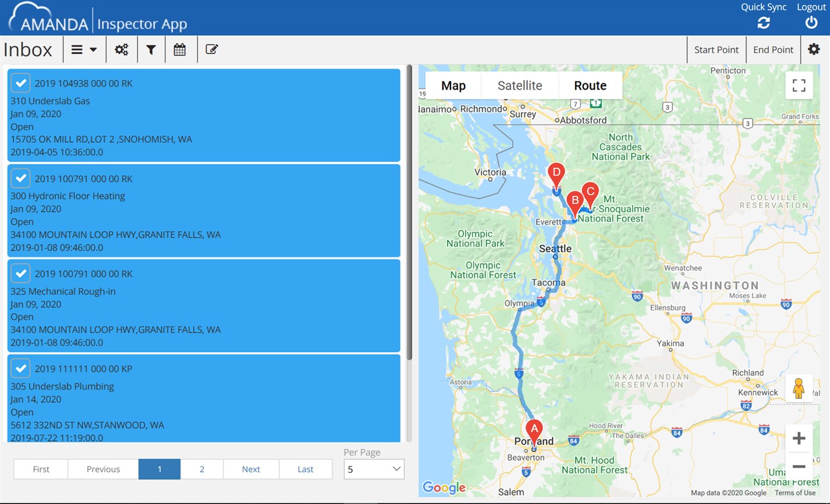Click the End Point button
Screen dimensions: 830x504
(x=773, y=49)
